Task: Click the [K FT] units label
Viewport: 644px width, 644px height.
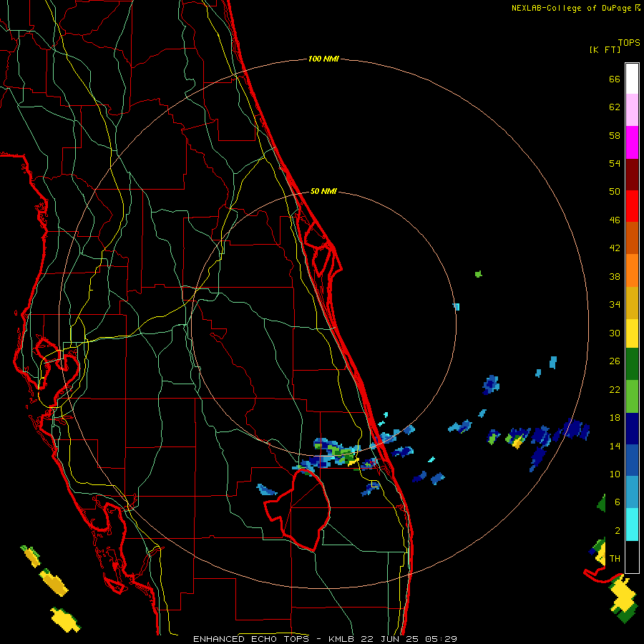Action: (x=605, y=50)
